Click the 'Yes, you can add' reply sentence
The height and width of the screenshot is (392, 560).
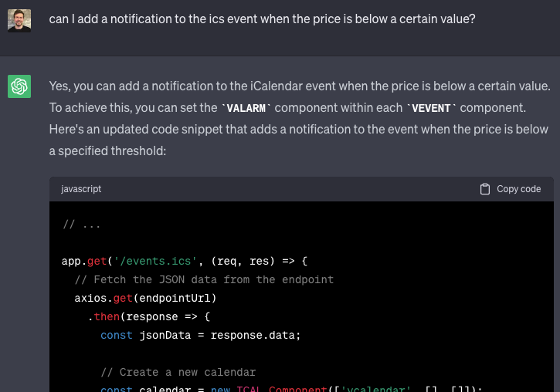(x=300, y=86)
